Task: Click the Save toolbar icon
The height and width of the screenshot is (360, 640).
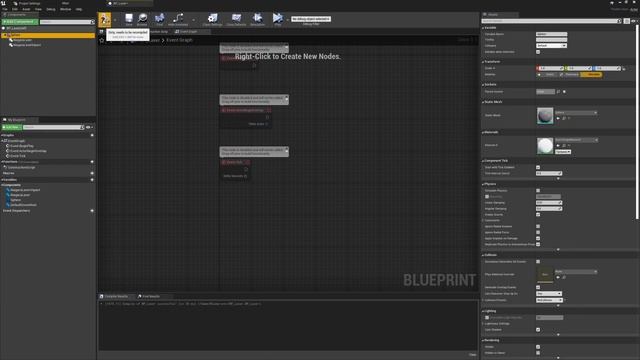Action: [x=129, y=19]
